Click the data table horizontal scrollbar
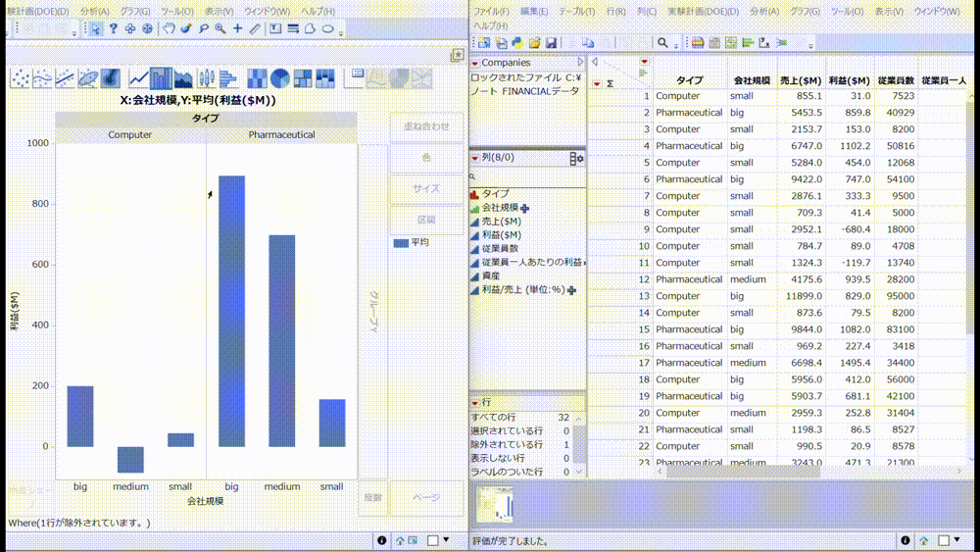This screenshot has width=980, height=552. coord(743,472)
